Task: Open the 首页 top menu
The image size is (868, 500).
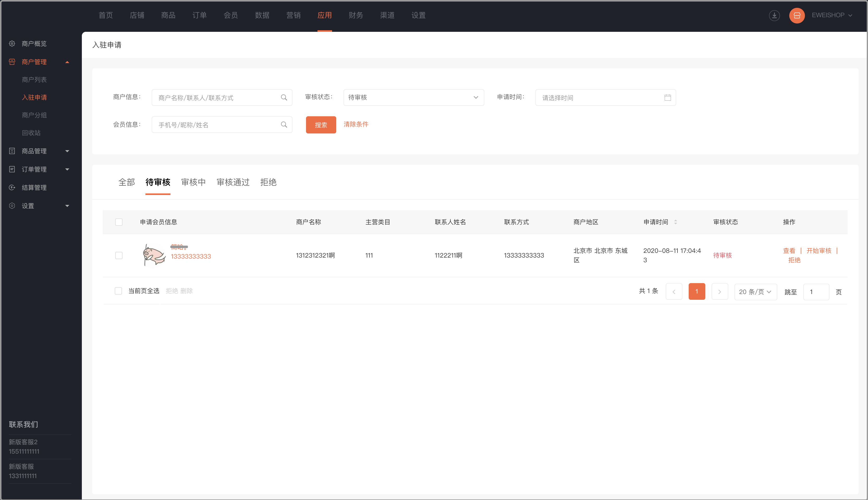Action: pyautogui.click(x=105, y=15)
